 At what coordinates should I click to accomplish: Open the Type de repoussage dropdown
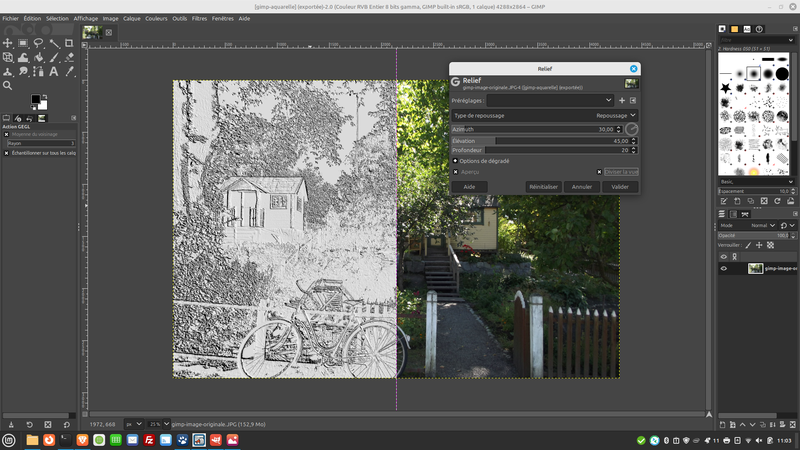[545, 115]
